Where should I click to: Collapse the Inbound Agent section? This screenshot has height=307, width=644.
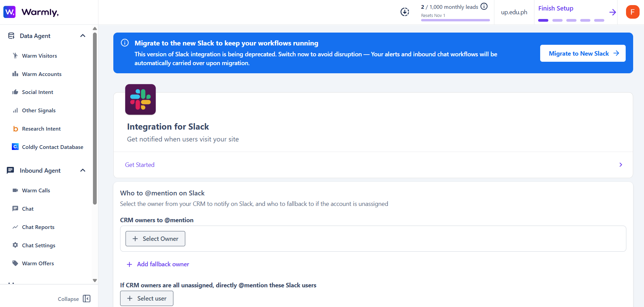click(82, 170)
